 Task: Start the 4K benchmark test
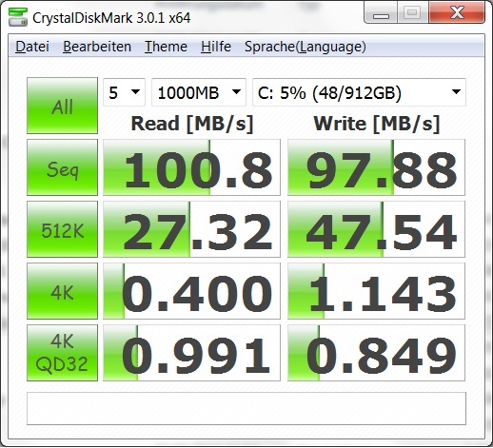pyautogui.click(x=62, y=291)
